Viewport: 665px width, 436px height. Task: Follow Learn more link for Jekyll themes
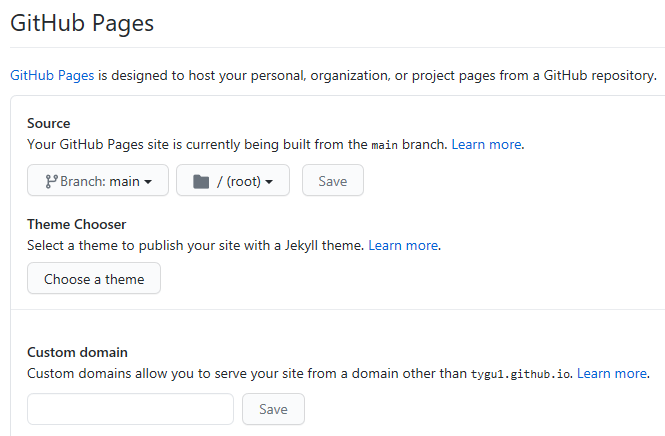point(403,245)
